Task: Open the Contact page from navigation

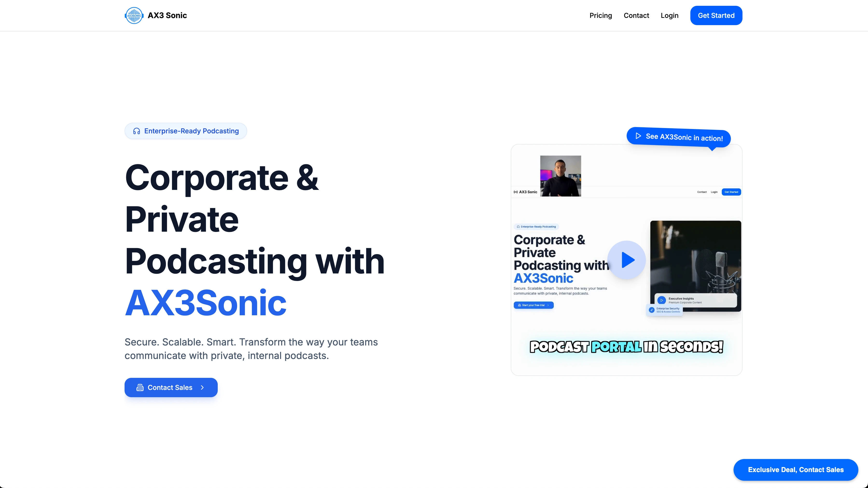Action: [636, 15]
